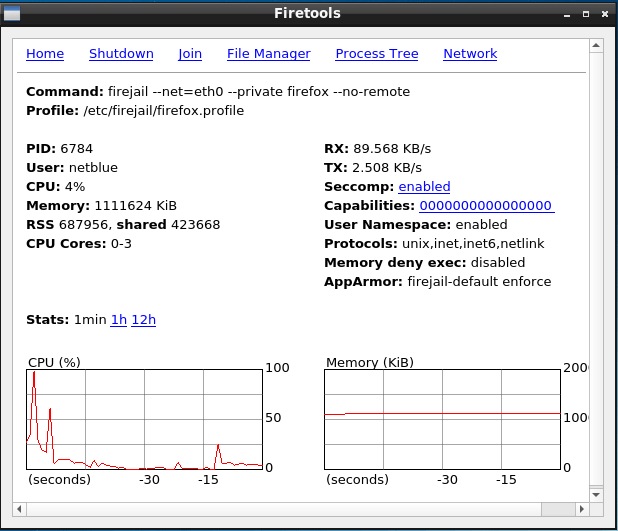The image size is (618, 531).
Task: Open File Manager link
Action: click(269, 54)
